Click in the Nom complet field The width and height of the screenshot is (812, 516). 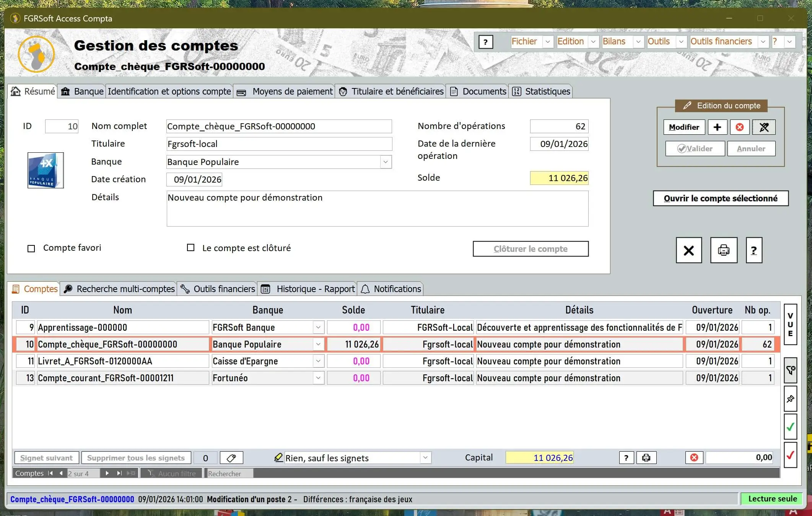(x=279, y=126)
